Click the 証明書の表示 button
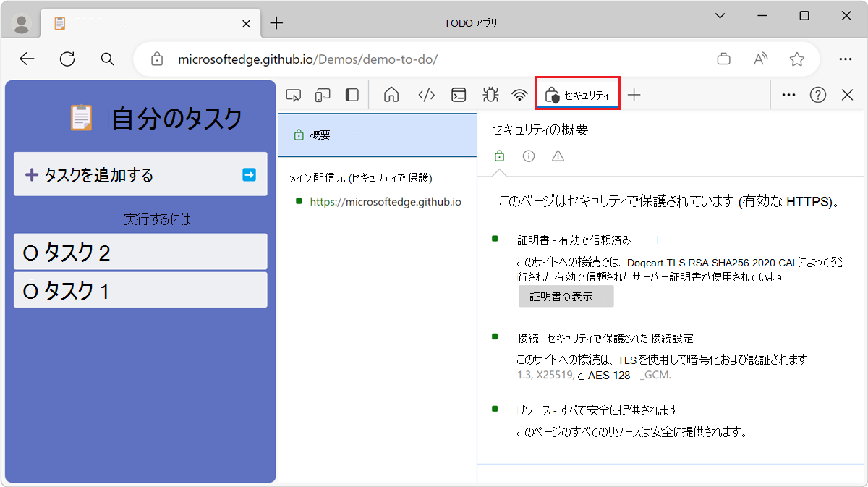Viewport: 868px width, 487px height. [x=566, y=296]
